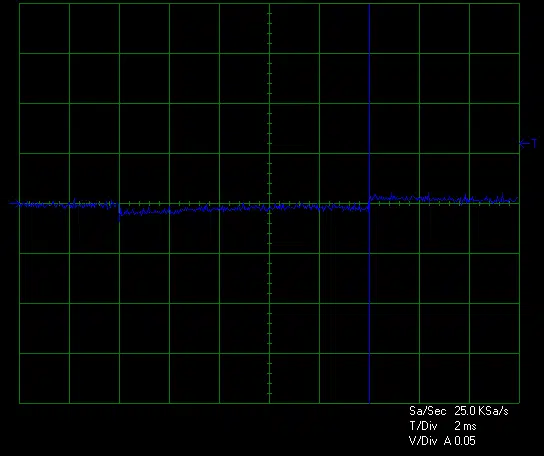Click the falling step edge on the waveform

pyautogui.click(x=119, y=211)
